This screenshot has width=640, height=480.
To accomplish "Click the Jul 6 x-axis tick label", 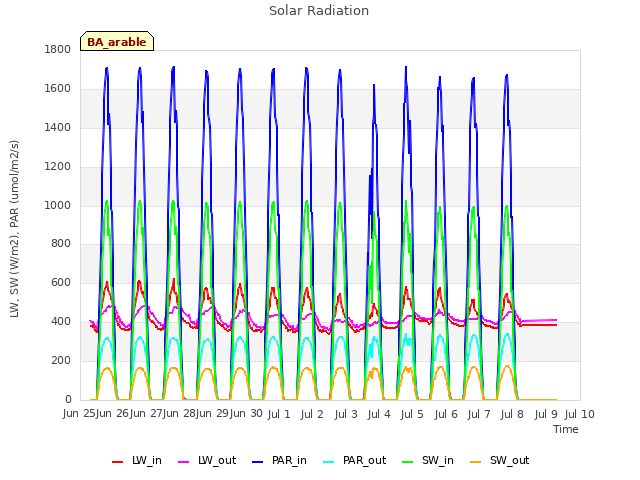I will pyautogui.click(x=446, y=414).
